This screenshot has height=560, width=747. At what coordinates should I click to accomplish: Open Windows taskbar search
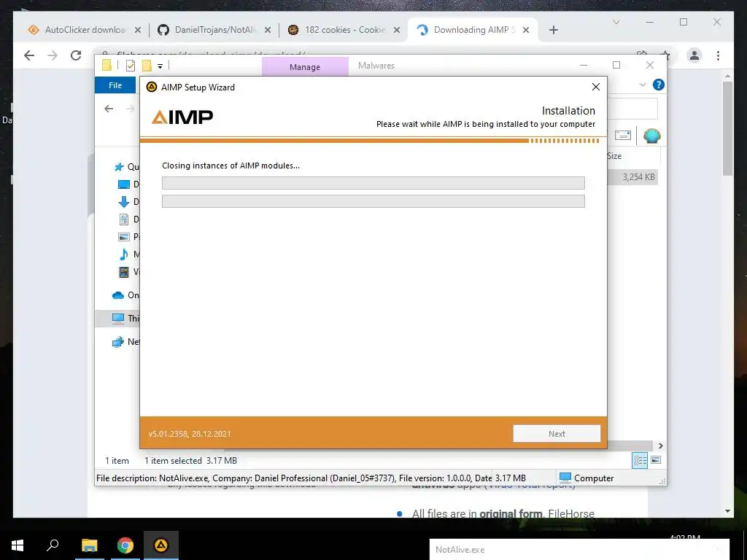pos(53,545)
